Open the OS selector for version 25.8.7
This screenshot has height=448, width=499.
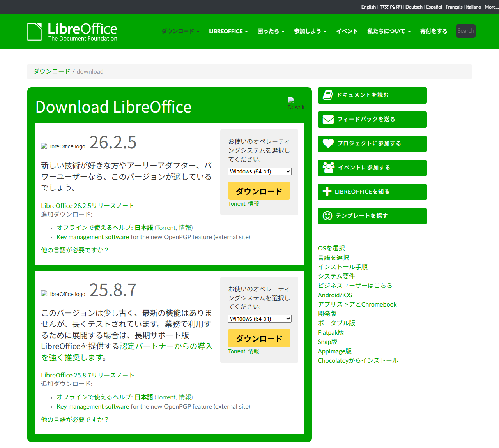260,319
